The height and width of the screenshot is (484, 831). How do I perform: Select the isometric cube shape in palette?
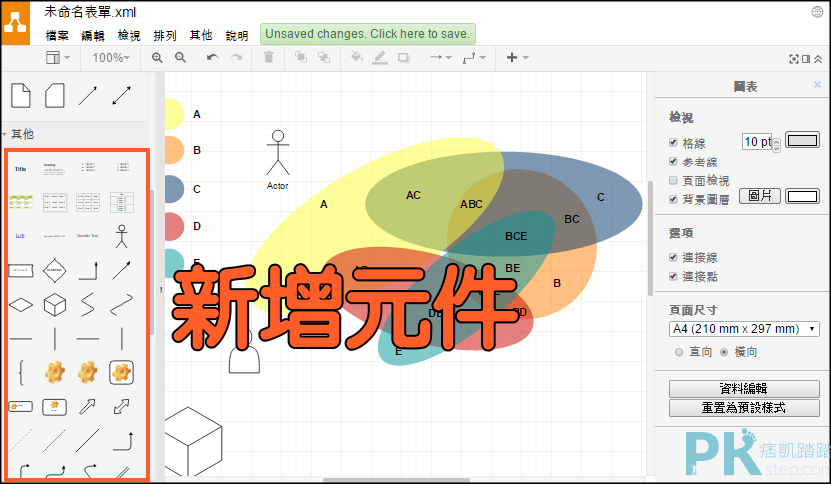click(x=55, y=305)
